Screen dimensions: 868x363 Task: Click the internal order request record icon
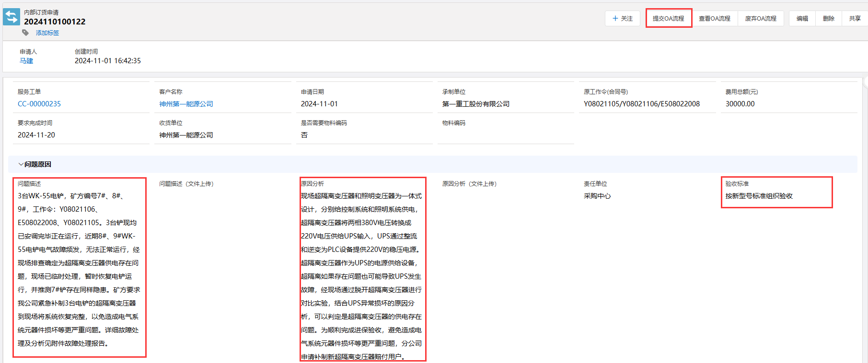pos(12,17)
